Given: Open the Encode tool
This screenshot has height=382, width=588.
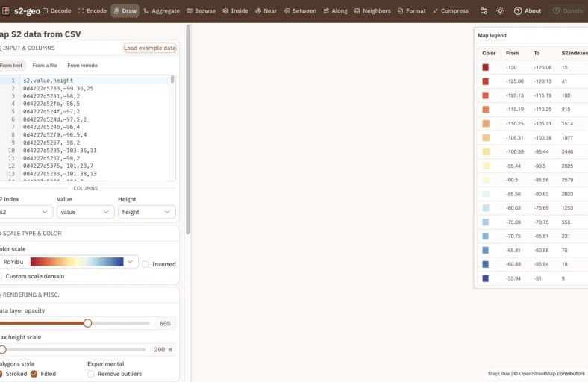Looking at the screenshot, I should click(x=93, y=11).
